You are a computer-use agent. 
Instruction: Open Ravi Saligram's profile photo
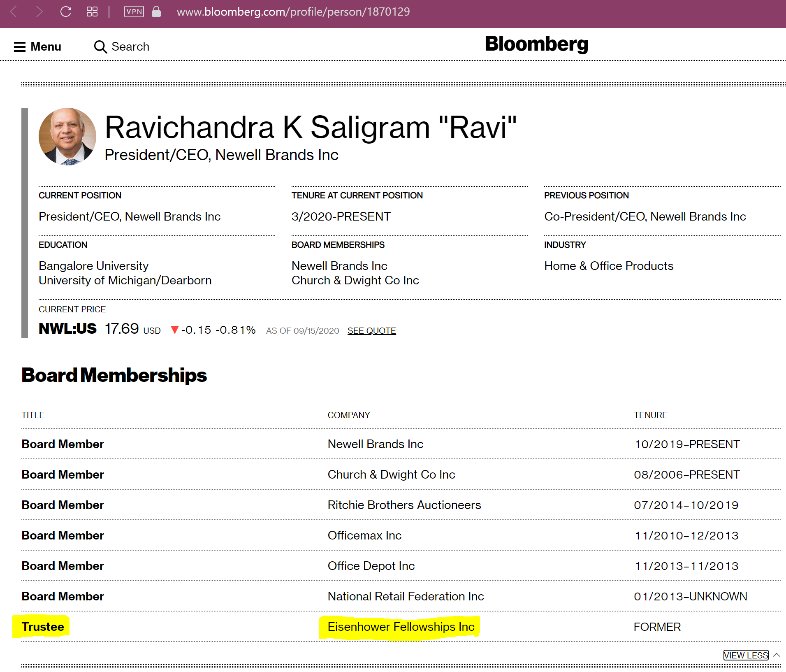(x=67, y=137)
